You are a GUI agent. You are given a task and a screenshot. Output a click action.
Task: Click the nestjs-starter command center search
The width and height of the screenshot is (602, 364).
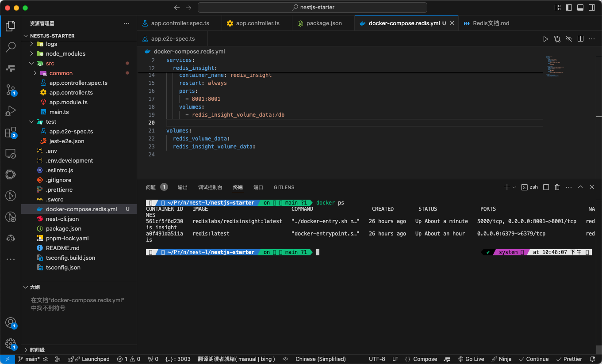pyautogui.click(x=312, y=8)
